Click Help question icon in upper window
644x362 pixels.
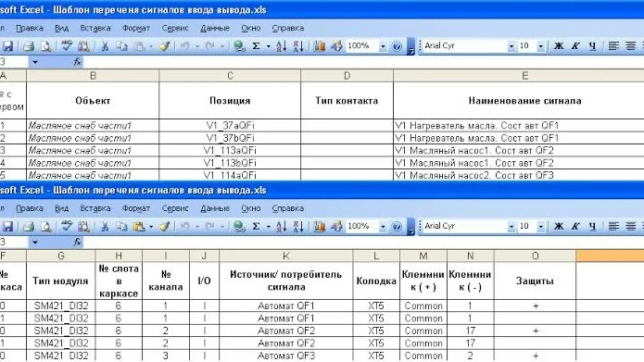397,46
